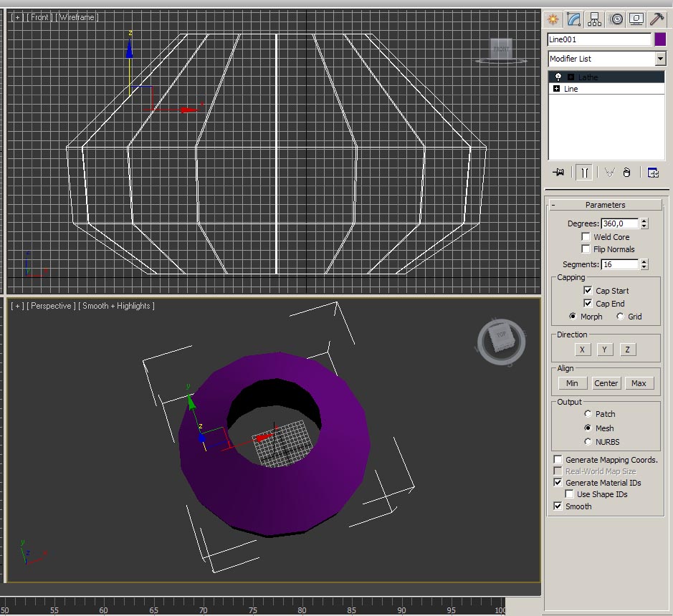
Task: Open the Display panel tab
Action: tap(636, 19)
